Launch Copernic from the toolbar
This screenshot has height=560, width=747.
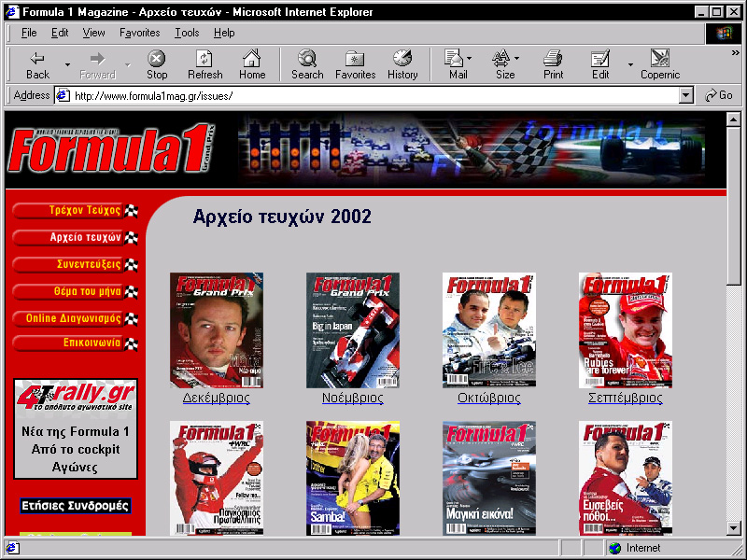coord(660,64)
